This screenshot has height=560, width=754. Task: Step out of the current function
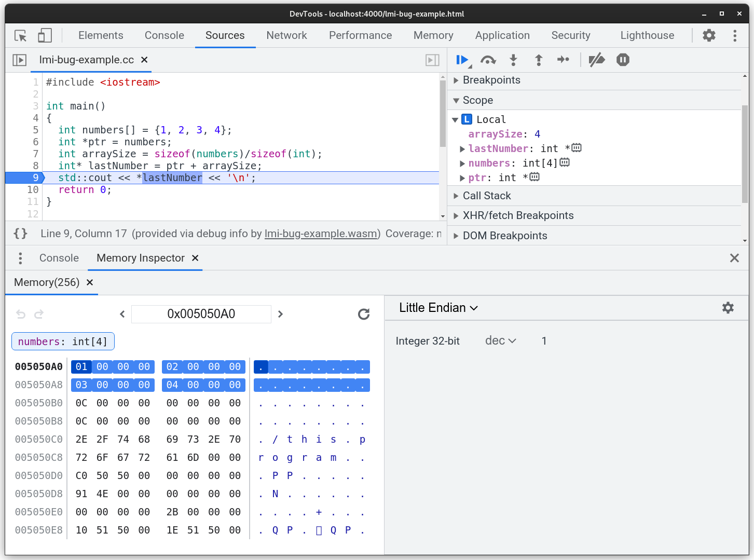tap(539, 60)
